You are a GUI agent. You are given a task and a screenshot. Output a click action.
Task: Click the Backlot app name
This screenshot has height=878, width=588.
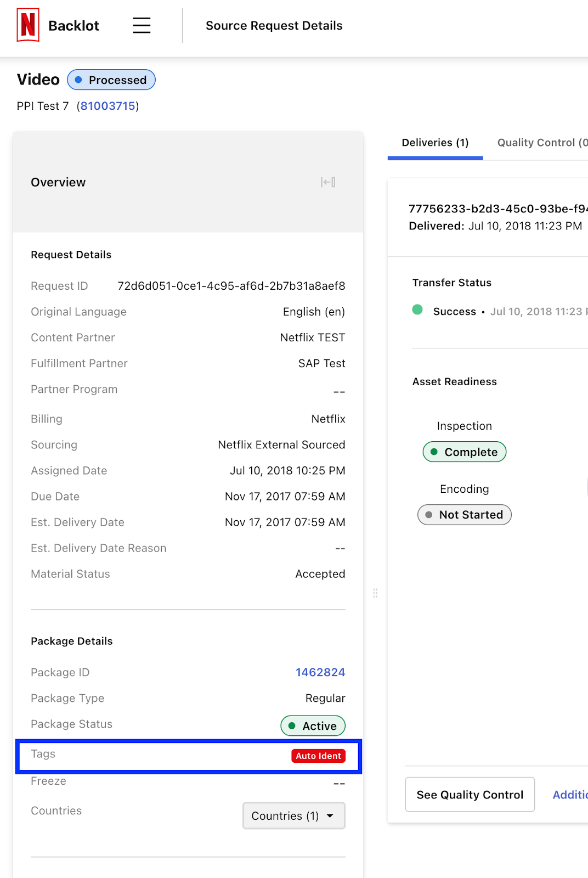[x=73, y=26]
